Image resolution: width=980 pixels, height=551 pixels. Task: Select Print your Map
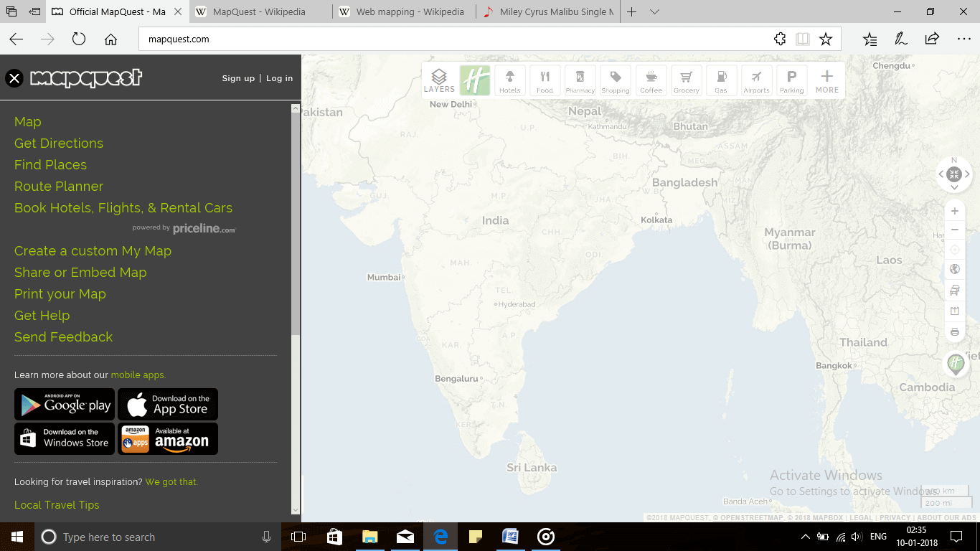click(60, 294)
